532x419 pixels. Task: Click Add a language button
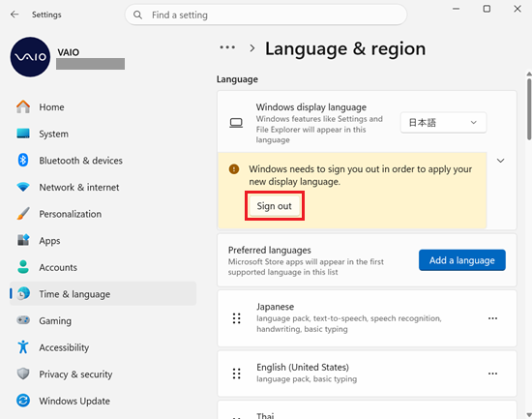click(x=461, y=260)
